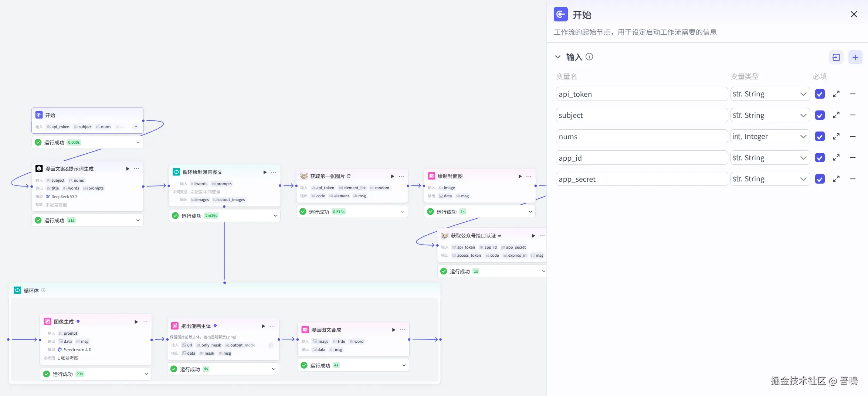Uncheck required for nums variable

820,137
